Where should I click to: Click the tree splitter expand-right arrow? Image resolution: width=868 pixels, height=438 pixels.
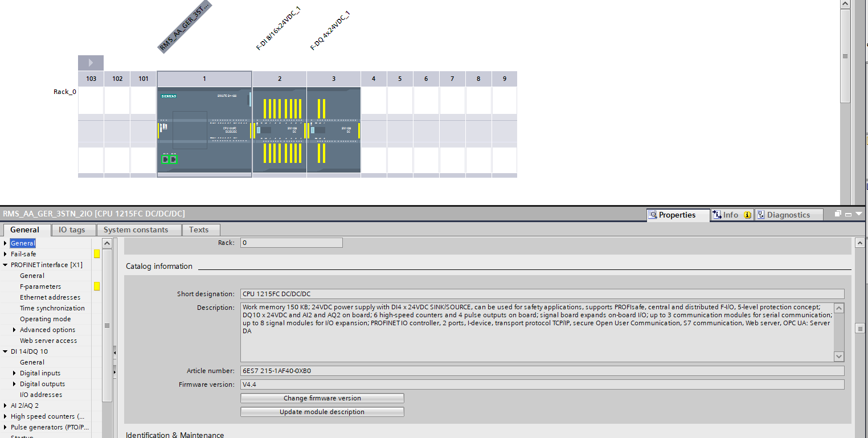pyautogui.click(x=114, y=372)
